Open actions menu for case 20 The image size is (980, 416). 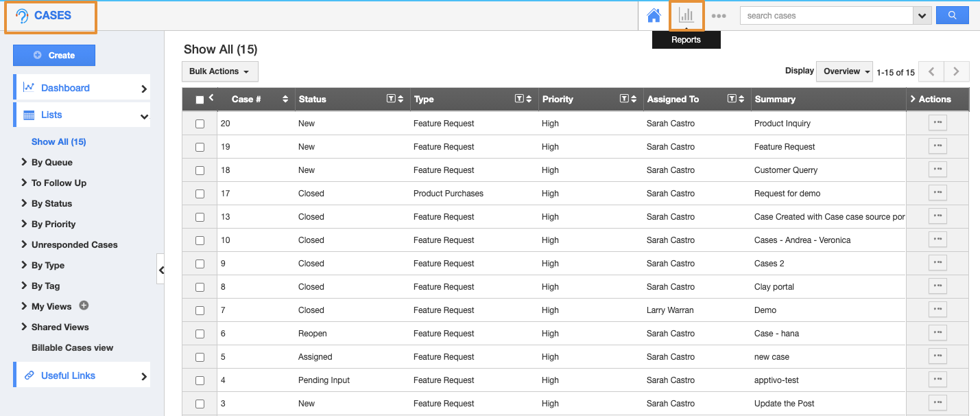[937, 123]
